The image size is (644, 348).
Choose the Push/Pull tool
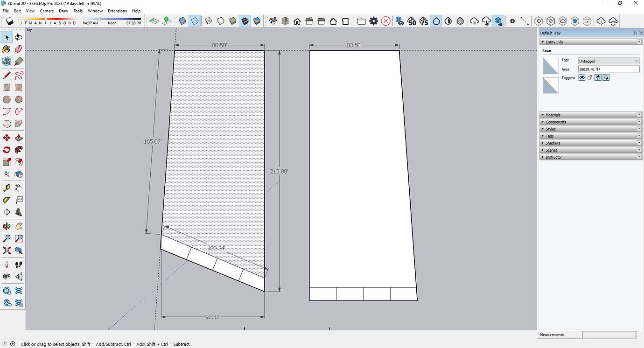[x=19, y=138]
